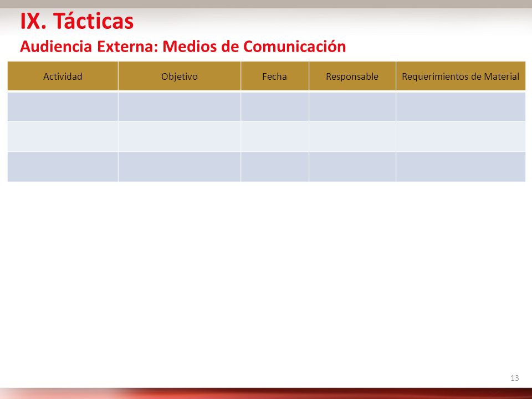
Task: Click the 'Actividad' column header
Action: pos(63,76)
